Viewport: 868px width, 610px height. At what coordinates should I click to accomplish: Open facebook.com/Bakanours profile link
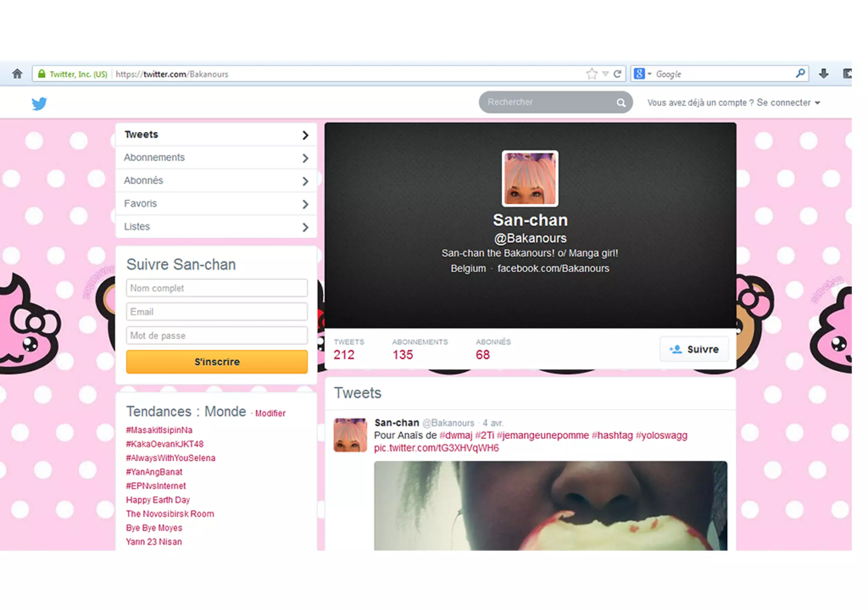553,269
